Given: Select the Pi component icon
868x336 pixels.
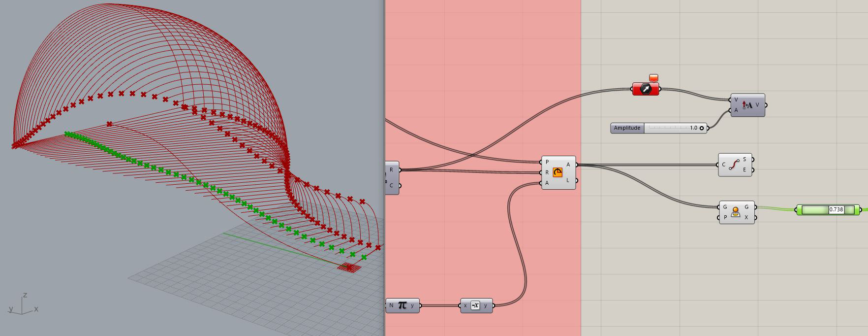Looking at the screenshot, I should 402,305.
